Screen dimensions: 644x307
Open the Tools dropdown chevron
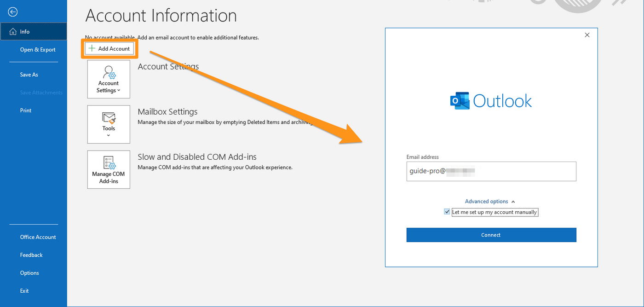[109, 135]
